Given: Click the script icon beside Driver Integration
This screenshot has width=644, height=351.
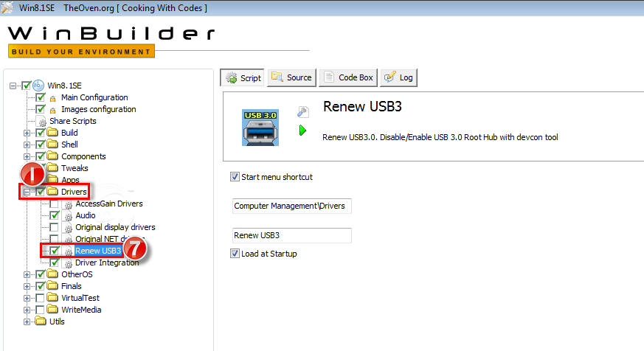Looking at the screenshot, I should pos(68,263).
